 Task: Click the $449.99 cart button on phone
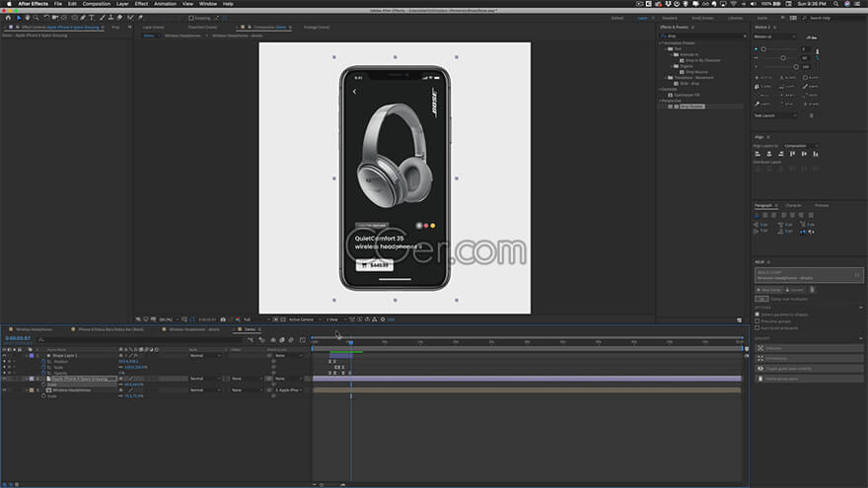(x=374, y=265)
